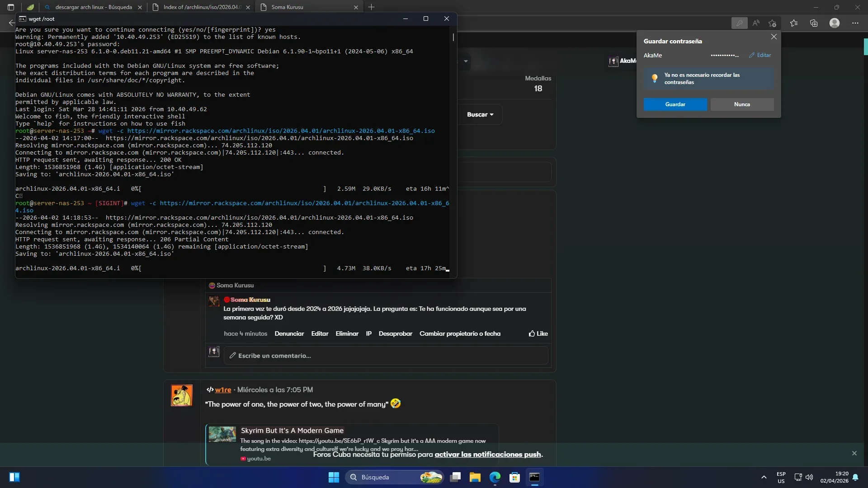The height and width of the screenshot is (488, 868).
Task: Open File Explorer from the taskbar
Action: point(475,477)
